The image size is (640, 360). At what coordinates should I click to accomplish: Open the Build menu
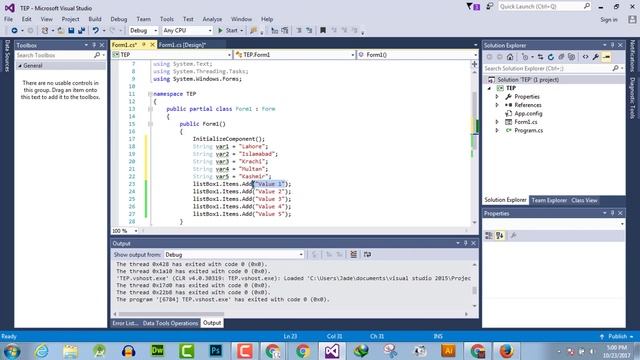coord(95,19)
